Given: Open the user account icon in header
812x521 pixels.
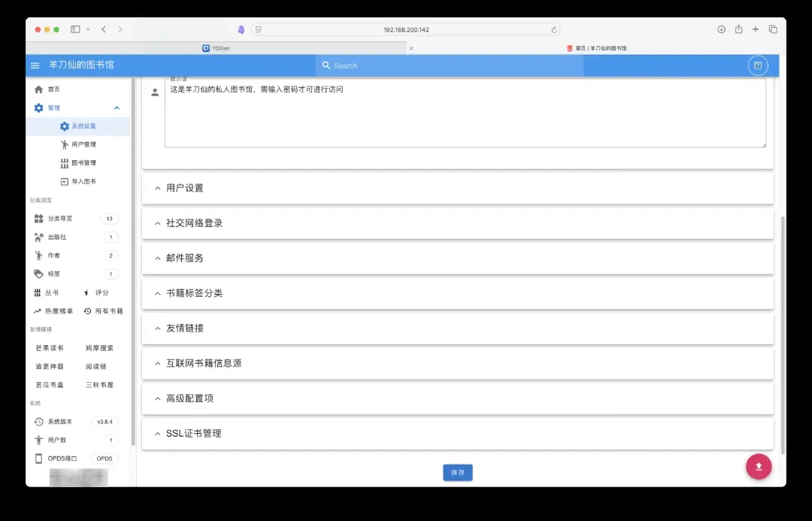Looking at the screenshot, I should [758, 65].
